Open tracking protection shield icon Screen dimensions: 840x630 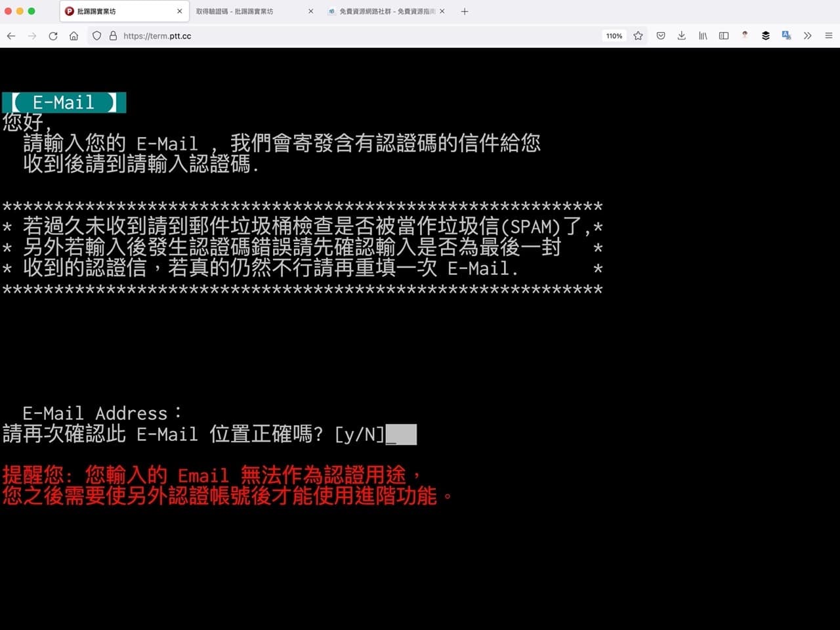[97, 36]
